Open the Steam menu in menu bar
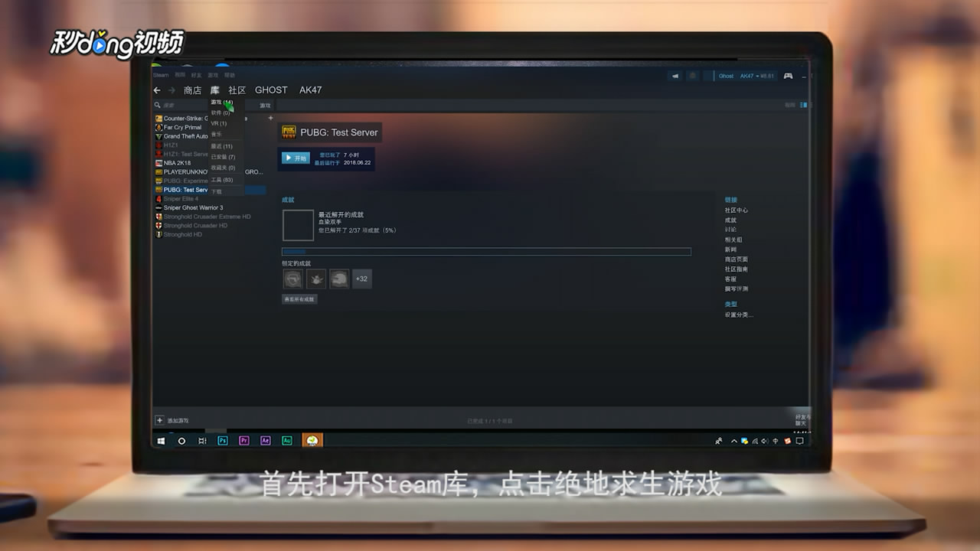 coord(161,75)
